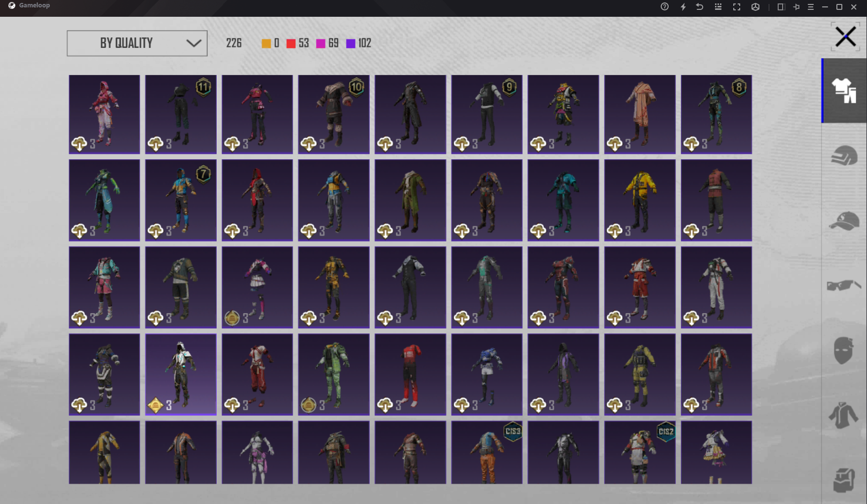Click the lightning boost icon in title bar
This screenshot has width=867, height=504.
[683, 7]
